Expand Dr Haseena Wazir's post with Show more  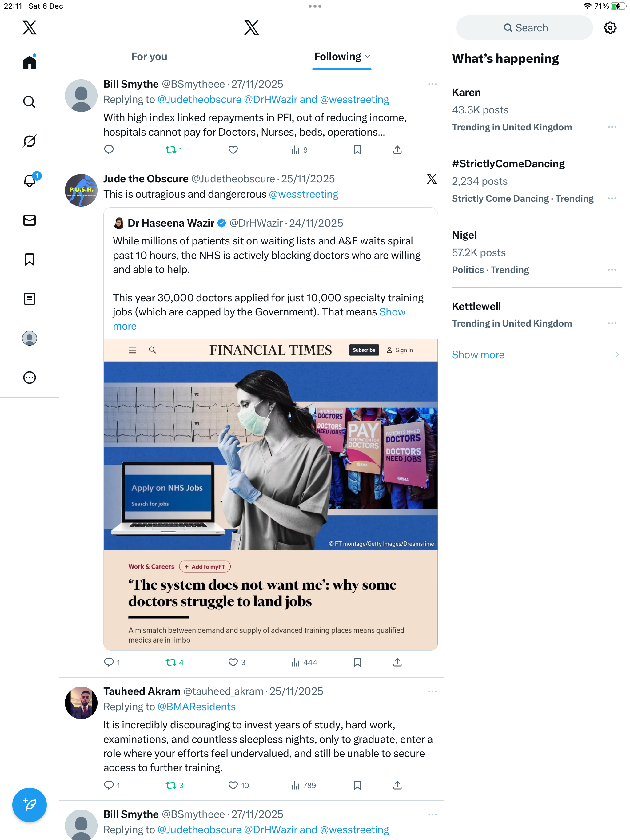pyautogui.click(x=259, y=319)
